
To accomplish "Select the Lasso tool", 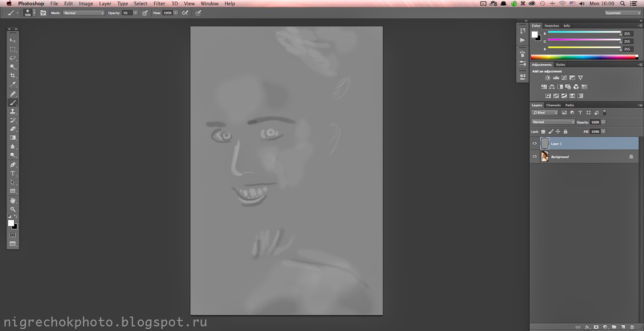I will click(x=13, y=58).
